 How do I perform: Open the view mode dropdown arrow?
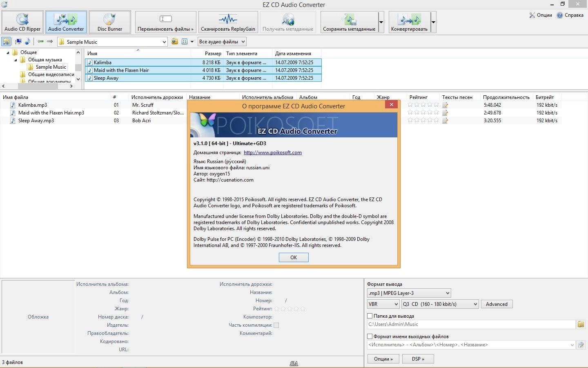tap(192, 42)
